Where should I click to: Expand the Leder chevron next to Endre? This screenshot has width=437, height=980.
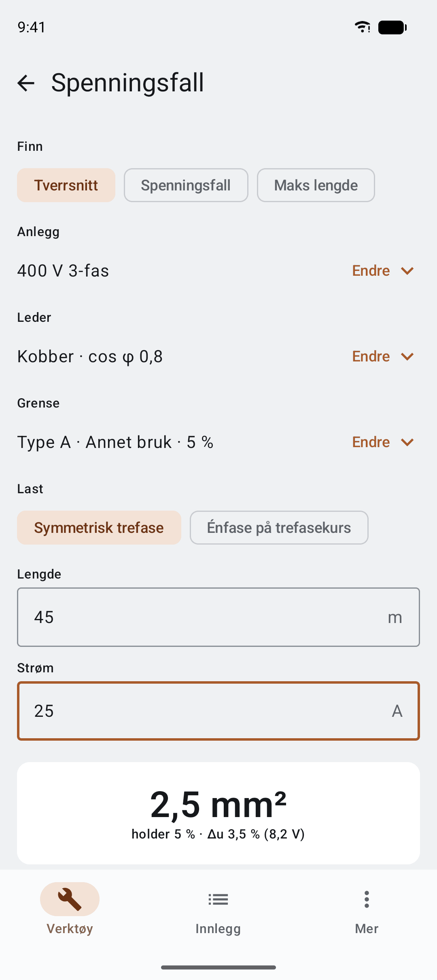[x=407, y=356]
